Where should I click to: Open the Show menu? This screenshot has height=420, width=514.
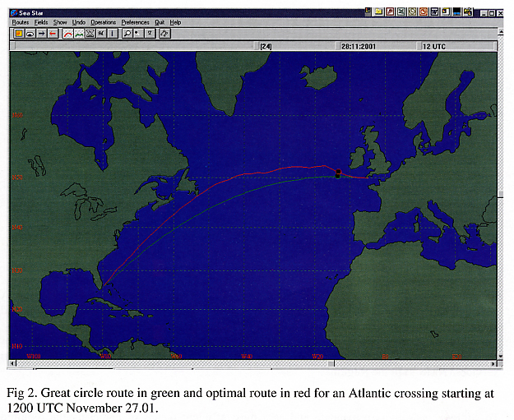click(60, 22)
